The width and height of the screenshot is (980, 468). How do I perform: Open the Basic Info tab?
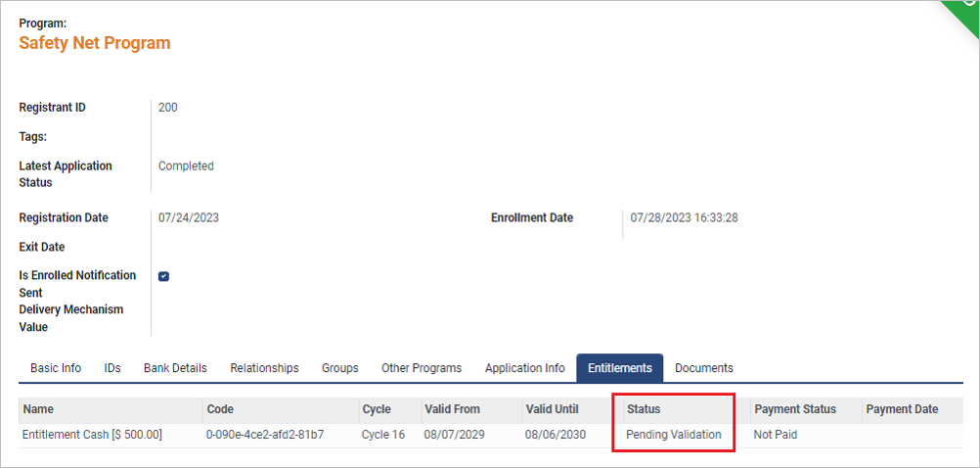pyautogui.click(x=56, y=368)
